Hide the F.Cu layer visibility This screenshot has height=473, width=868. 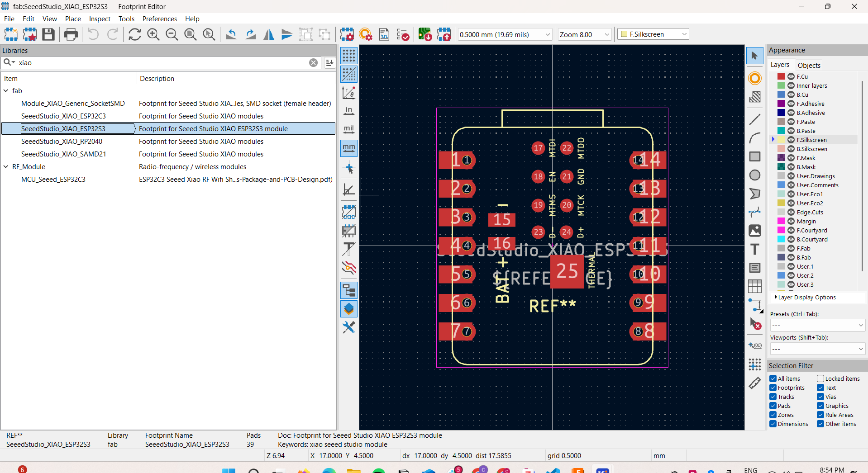click(791, 76)
